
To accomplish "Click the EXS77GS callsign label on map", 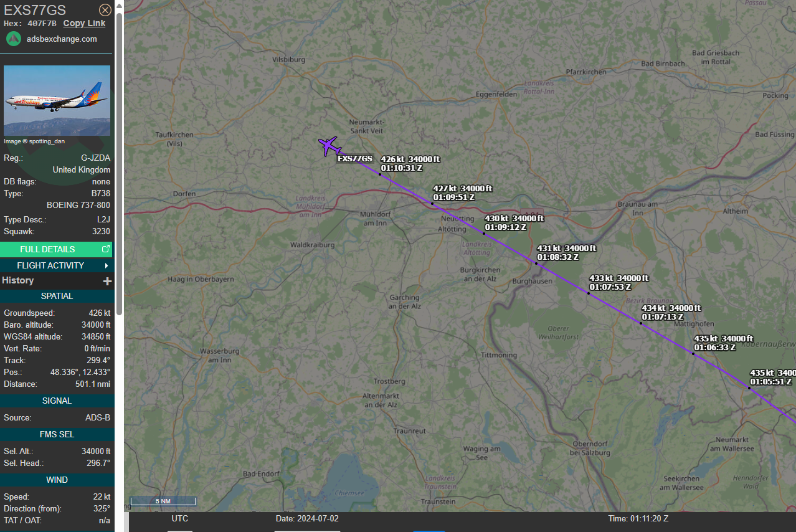I will click(x=355, y=159).
